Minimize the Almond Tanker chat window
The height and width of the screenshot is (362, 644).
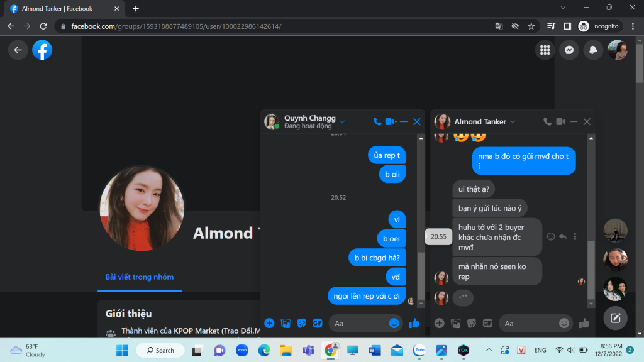574,121
